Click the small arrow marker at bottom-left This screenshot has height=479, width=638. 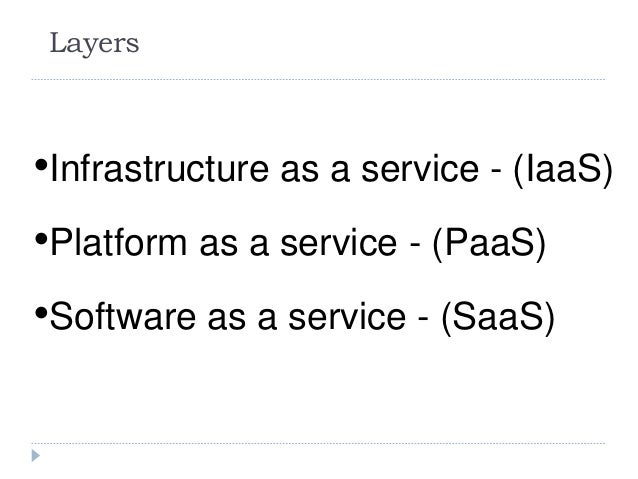37,456
